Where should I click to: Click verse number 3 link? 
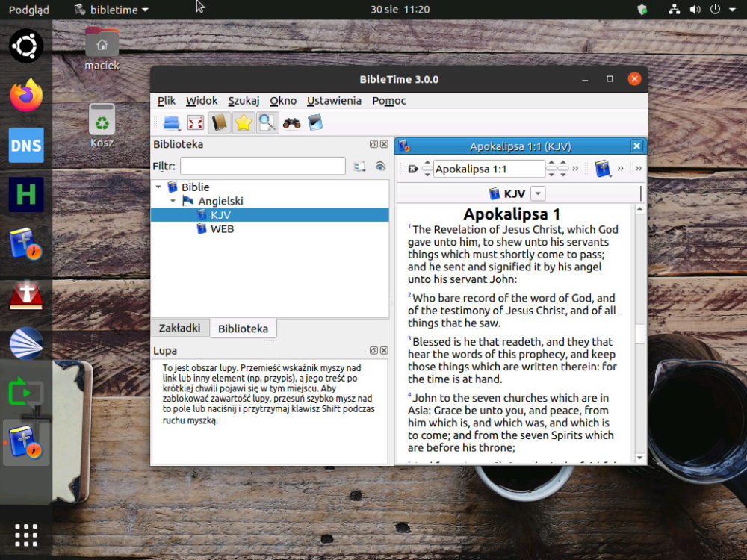coord(409,339)
